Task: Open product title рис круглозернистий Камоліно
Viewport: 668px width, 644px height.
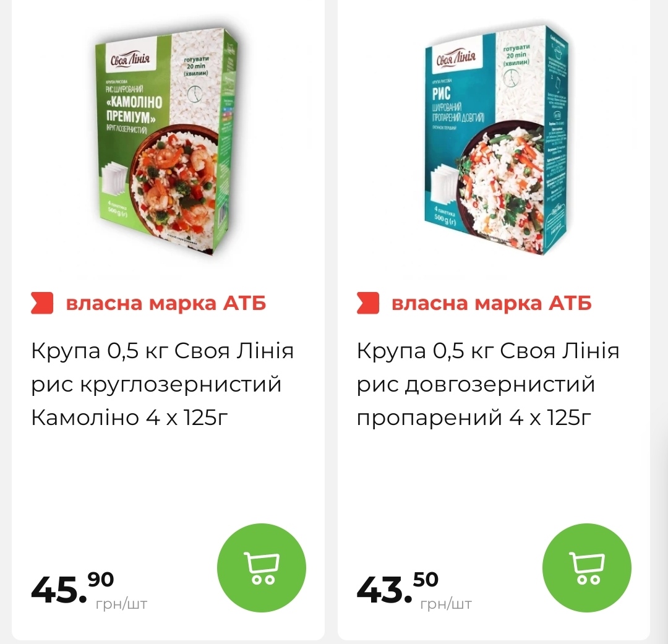Action: (163, 384)
